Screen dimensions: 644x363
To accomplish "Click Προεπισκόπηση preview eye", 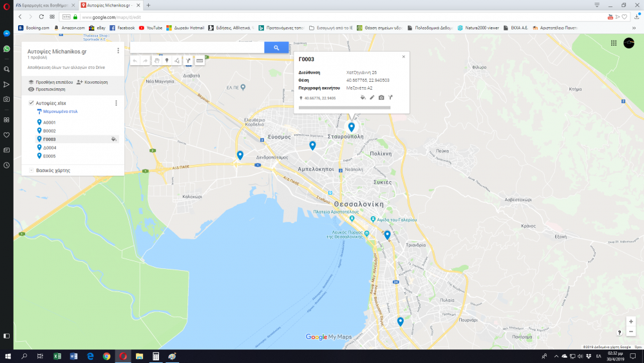I will pyautogui.click(x=46, y=90).
